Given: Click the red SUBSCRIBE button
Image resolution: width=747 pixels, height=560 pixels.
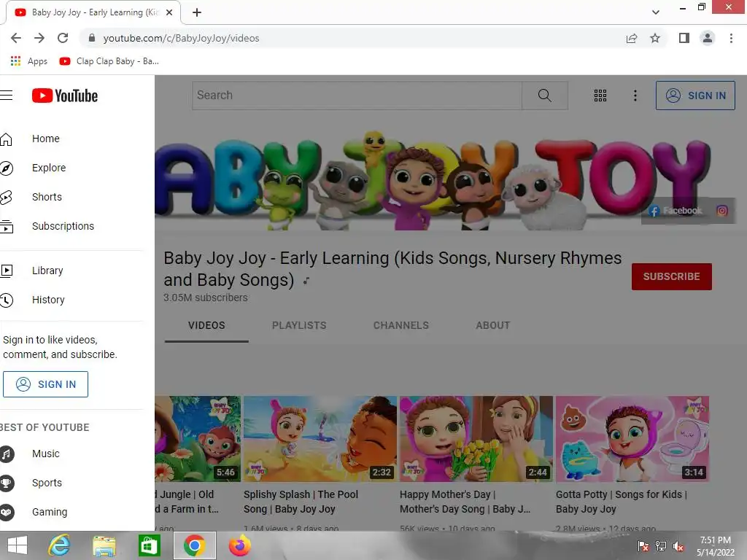Looking at the screenshot, I should (x=671, y=276).
